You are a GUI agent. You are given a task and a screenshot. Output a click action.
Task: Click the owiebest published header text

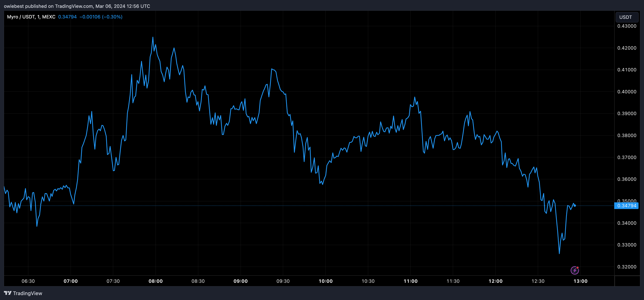point(77,6)
